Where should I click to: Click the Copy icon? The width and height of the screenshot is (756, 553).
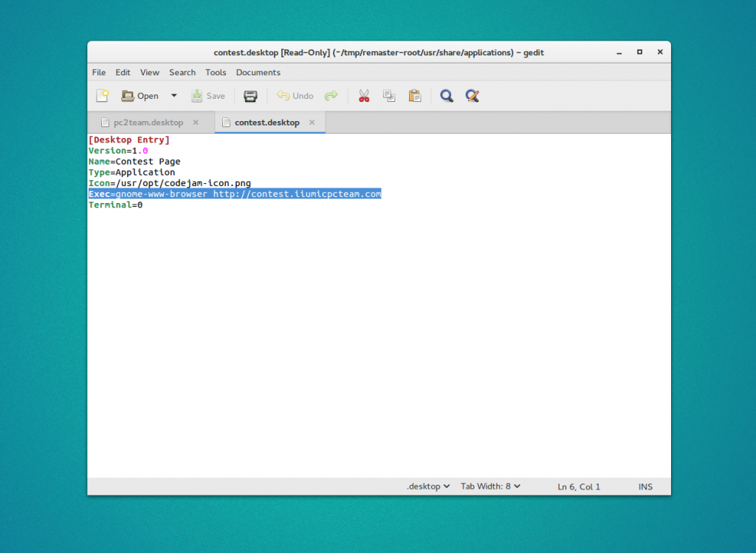[x=389, y=95]
